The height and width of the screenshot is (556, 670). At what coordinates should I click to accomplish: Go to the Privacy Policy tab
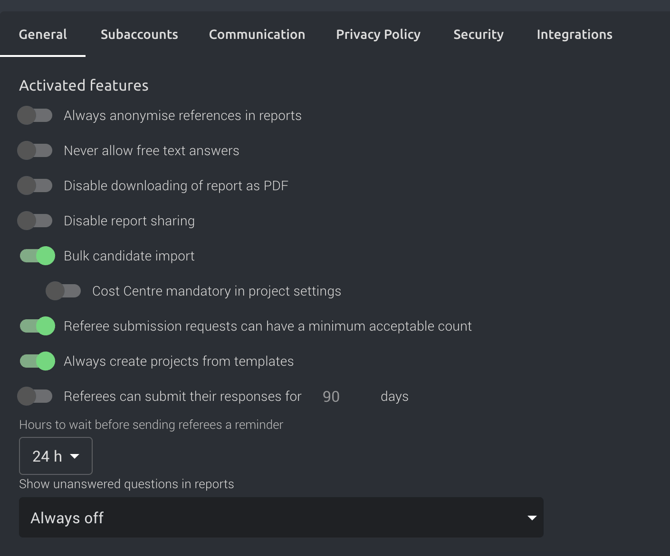[x=378, y=34]
